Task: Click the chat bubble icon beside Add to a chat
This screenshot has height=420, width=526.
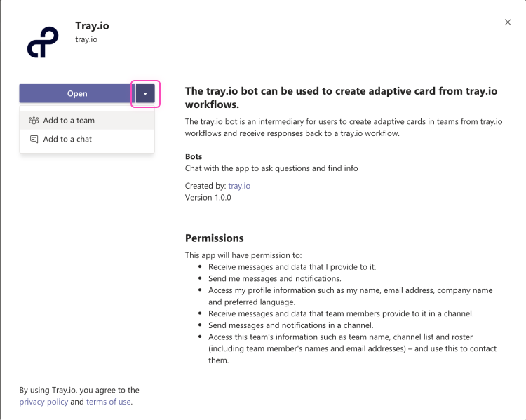Action: 34,140
